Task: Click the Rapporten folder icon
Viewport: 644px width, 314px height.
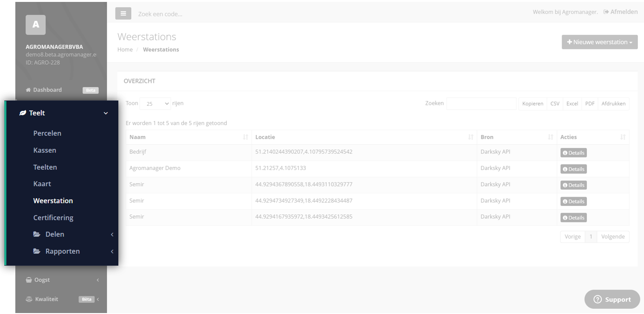Action: click(37, 251)
